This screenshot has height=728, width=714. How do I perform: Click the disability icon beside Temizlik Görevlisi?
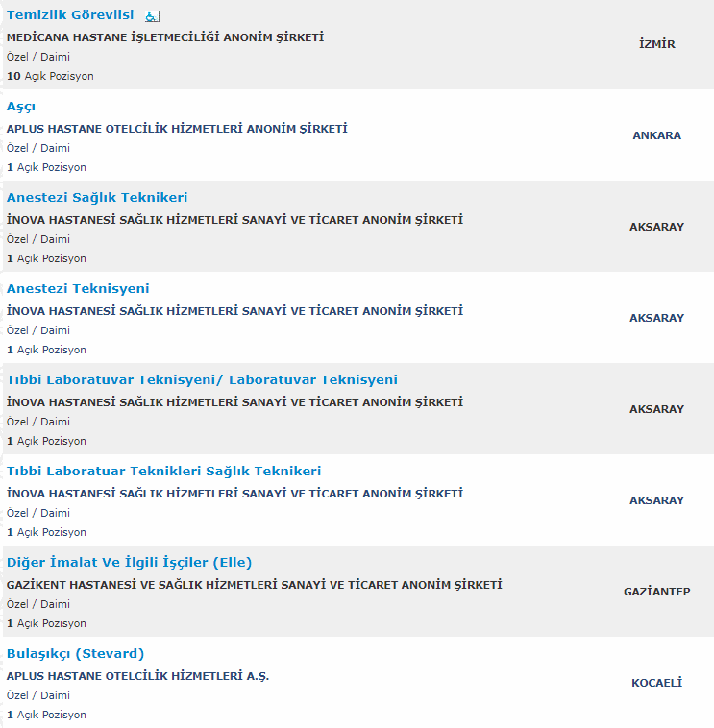click(x=153, y=16)
